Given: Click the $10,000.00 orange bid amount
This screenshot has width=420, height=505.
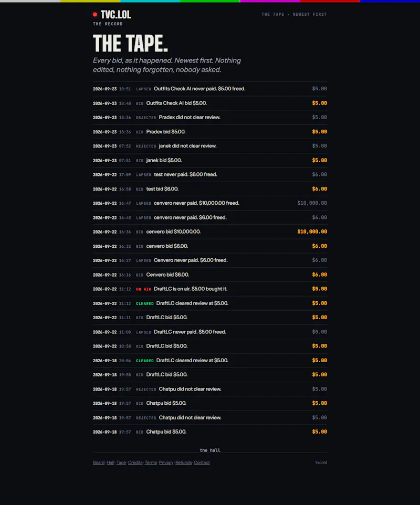Looking at the screenshot, I should tap(312, 232).
